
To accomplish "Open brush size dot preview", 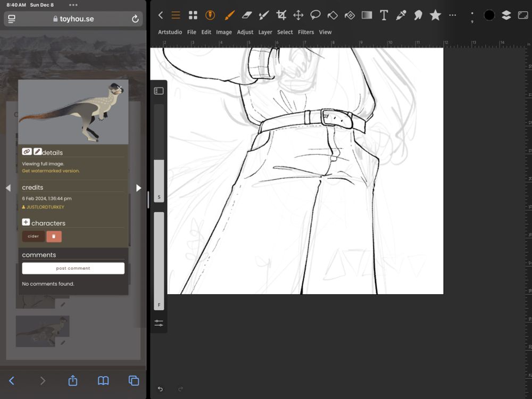I will (x=472, y=17).
